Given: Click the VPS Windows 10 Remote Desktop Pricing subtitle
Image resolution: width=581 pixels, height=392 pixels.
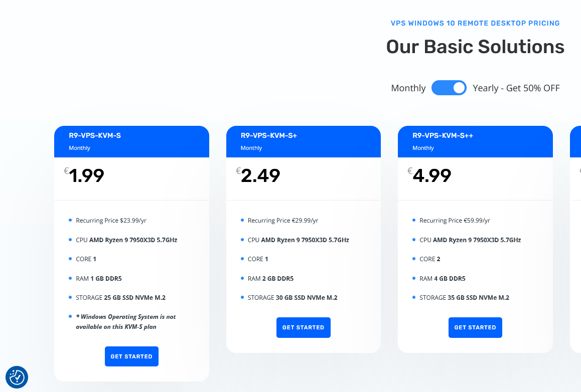Looking at the screenshot, I should point(475,24).
